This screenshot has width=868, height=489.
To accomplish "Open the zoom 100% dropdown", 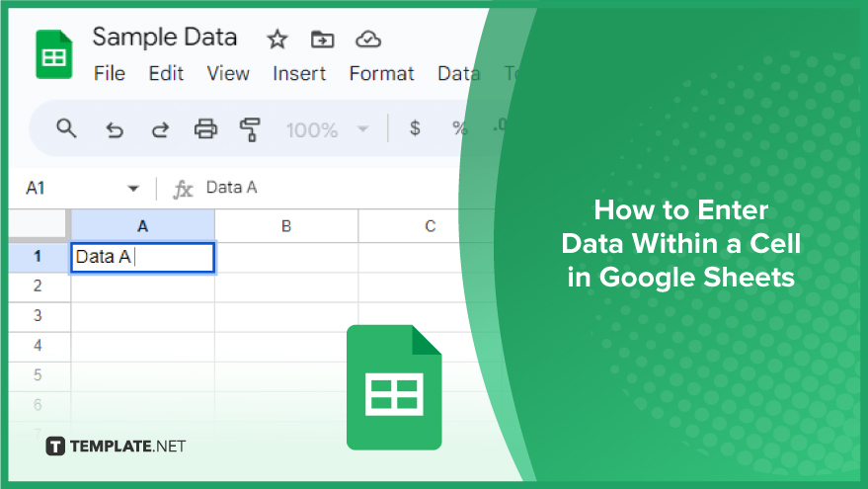I will [x=327, y=130].
